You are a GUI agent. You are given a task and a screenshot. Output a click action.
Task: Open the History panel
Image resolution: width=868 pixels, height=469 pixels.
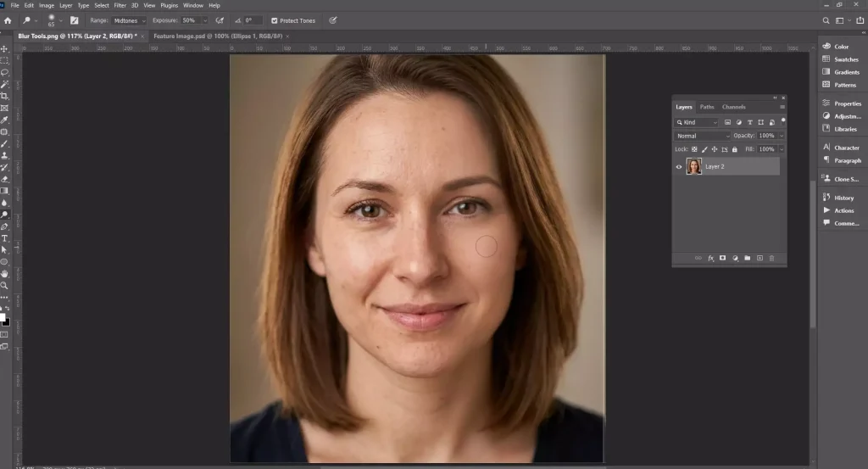pyautogui.click(x=843, y=198)
